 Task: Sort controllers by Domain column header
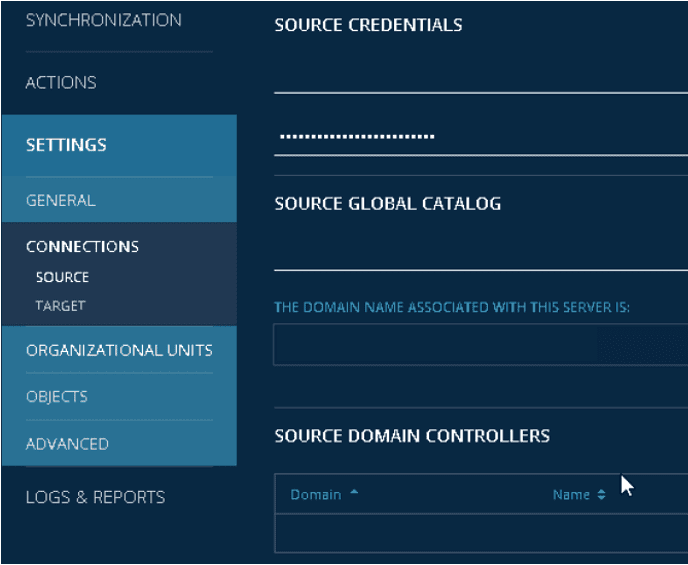[315, 494]
